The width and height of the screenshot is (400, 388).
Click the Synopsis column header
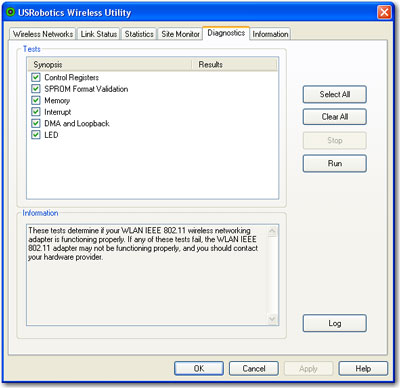click(110, 64)
